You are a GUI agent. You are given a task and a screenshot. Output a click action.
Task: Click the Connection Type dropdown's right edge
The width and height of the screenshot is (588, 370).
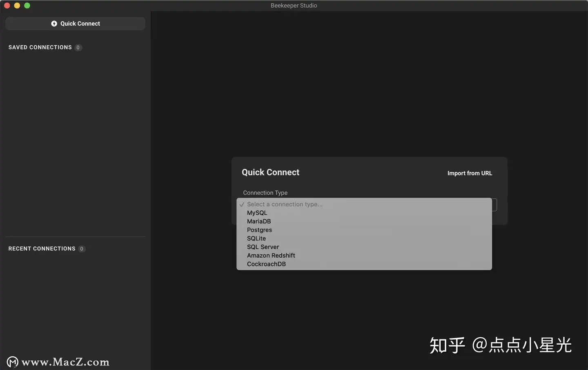click(x=494, y=205)
